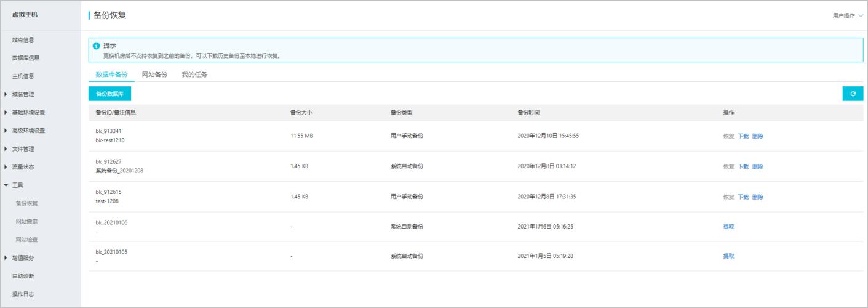The height and width of the screenshot is (308, 868).
Task: Click the info icon beside 提示
Action: [96, 46]
